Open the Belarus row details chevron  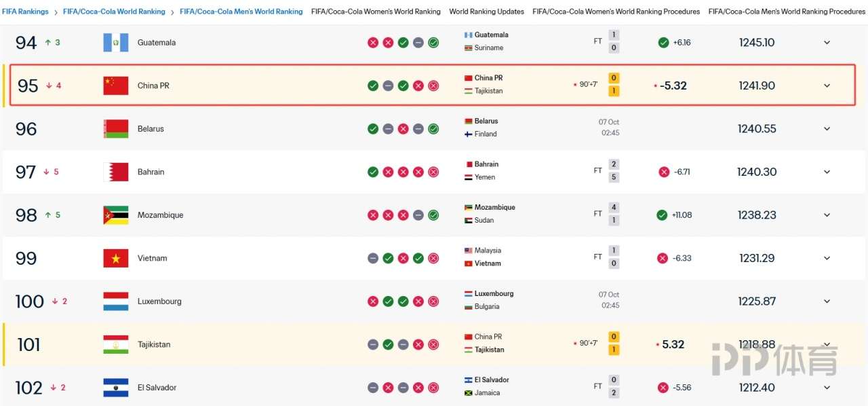point(827,129)
